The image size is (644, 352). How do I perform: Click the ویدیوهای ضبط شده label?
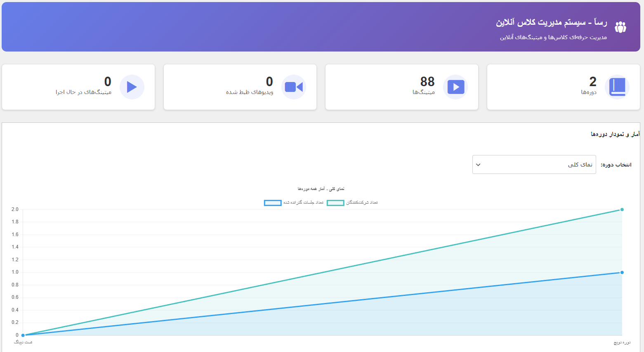[250, 92]
